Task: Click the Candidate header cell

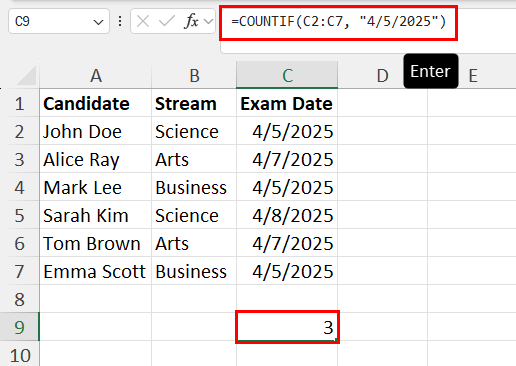Action: click(96, 104)
